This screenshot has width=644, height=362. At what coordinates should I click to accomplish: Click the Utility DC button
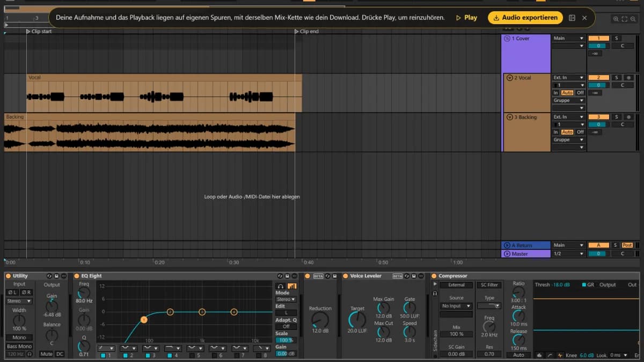point(60,354)
